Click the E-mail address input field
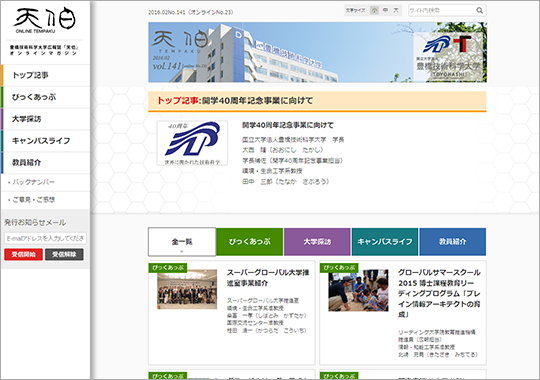The width and height of the screenshot is (540, 380). tap(45, 238)
